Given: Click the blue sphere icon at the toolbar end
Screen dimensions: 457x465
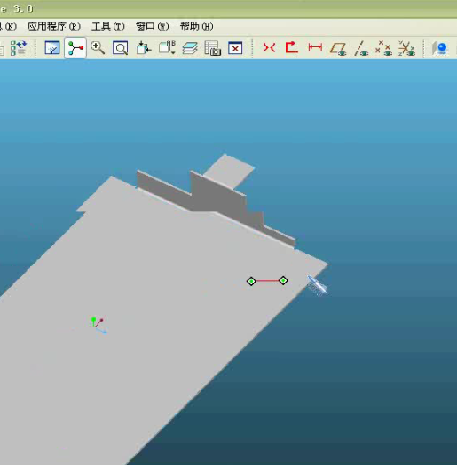Looking at the screenshot, I should point(440,48).
